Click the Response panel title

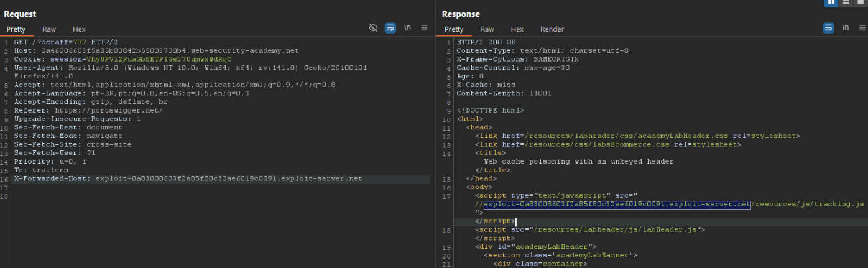pos(461,14)
